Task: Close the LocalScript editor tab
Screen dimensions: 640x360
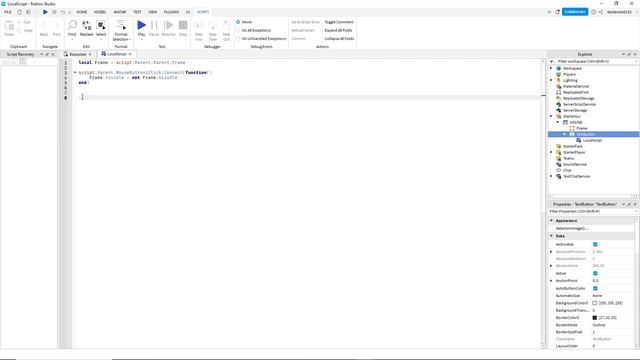Action: click(130, 54)
